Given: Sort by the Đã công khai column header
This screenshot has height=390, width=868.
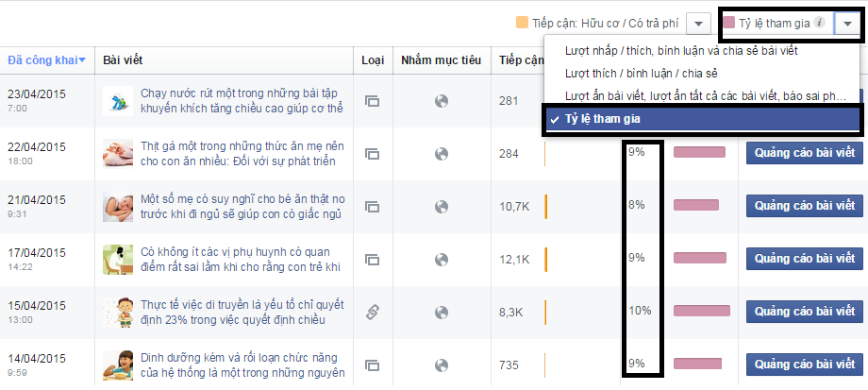Looking at the screenshot, I should pyautogui.click(x=46, y=60).
